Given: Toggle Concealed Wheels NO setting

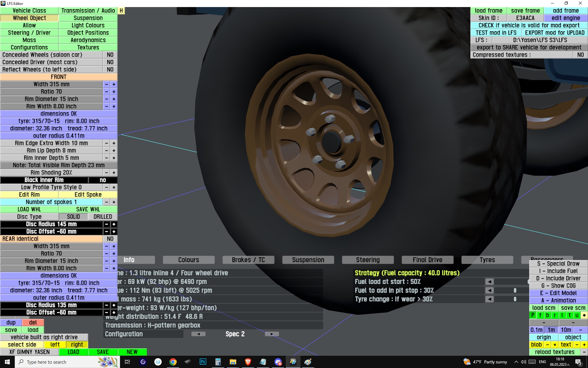Looking at the screenshot, I should [x=110, y=55].
